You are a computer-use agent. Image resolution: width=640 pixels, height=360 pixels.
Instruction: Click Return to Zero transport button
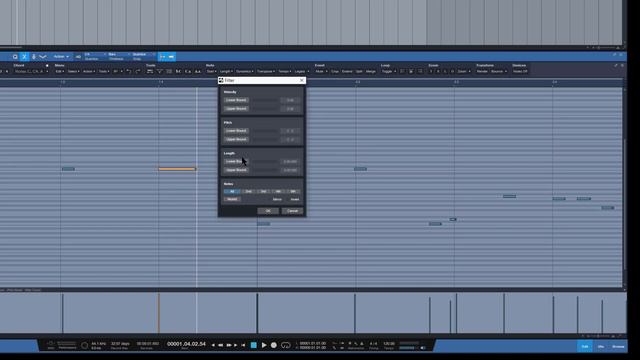[x=243, y=345]
